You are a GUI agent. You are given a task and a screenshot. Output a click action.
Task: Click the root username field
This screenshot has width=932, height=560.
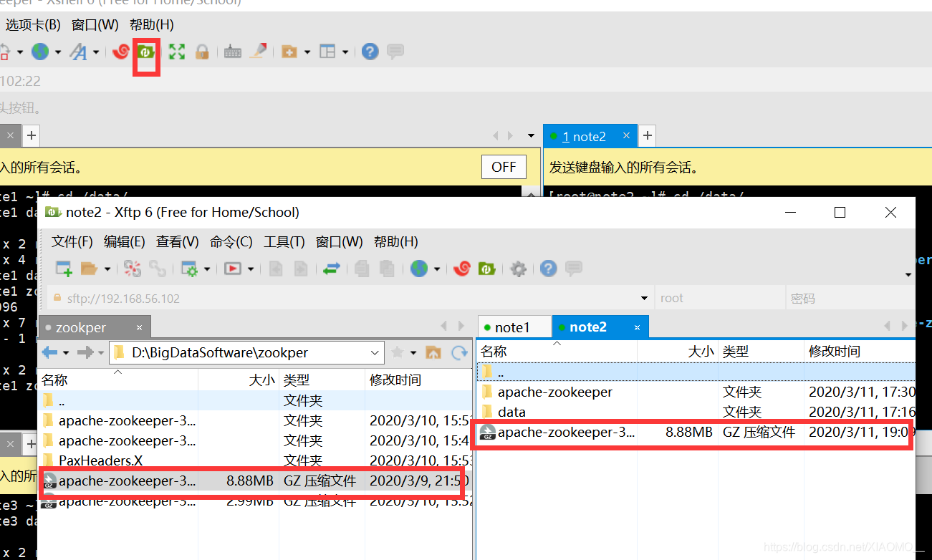pyautogui.click(x=719, y=299)
